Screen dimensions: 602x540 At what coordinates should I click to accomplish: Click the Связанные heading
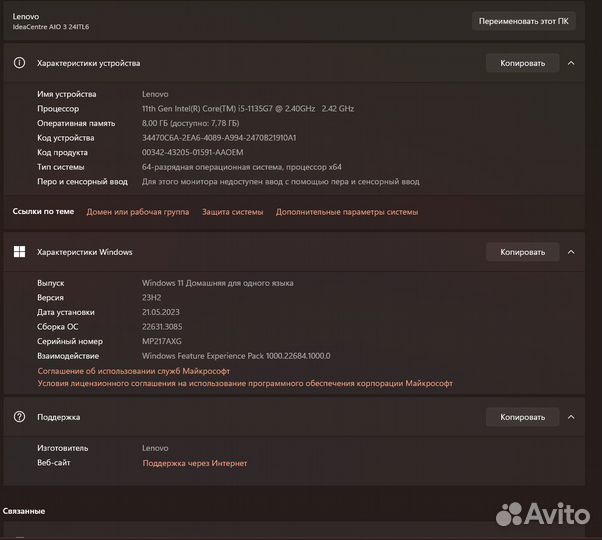click(24, 511)
